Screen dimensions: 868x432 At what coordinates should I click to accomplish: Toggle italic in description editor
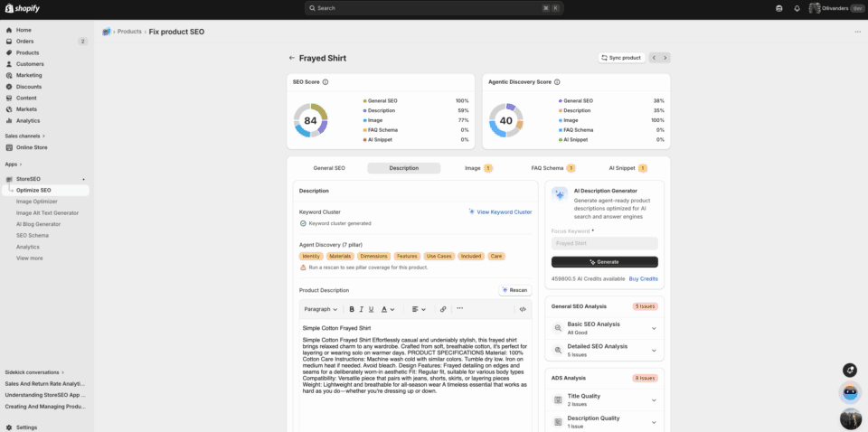coord(362,309)
